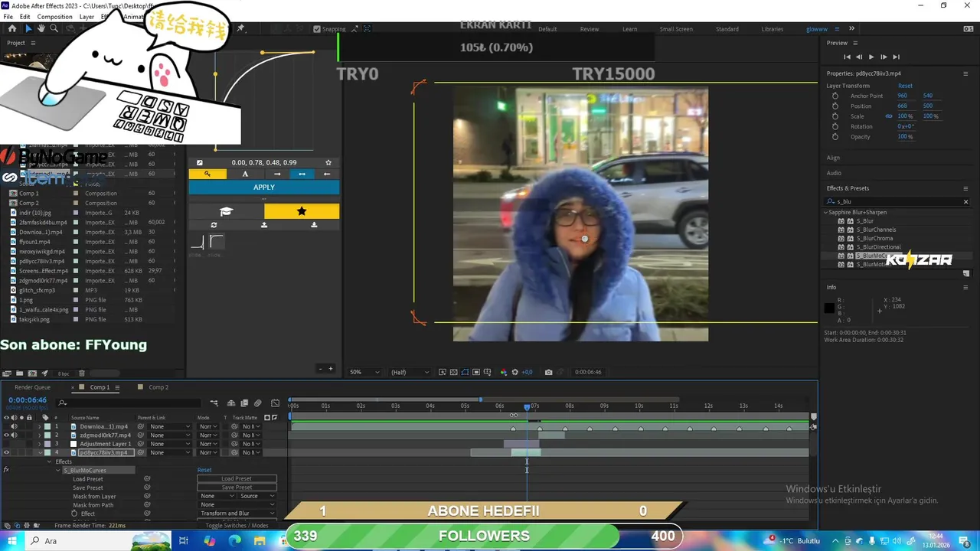Click the blue APPLY button
The height and width of the screenshot is (551, 980).
(x=264, y=187)
